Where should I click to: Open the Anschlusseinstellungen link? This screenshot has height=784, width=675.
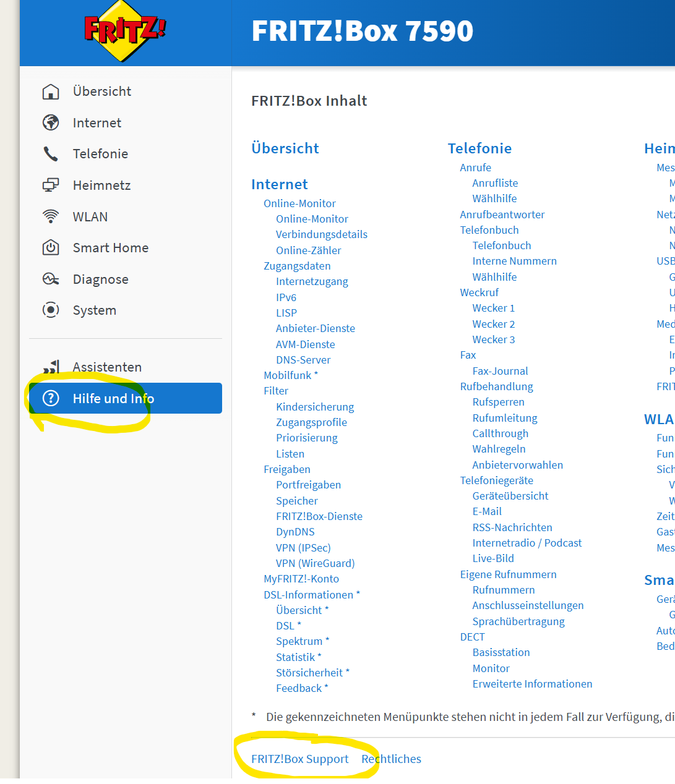(x=528, y=605)
